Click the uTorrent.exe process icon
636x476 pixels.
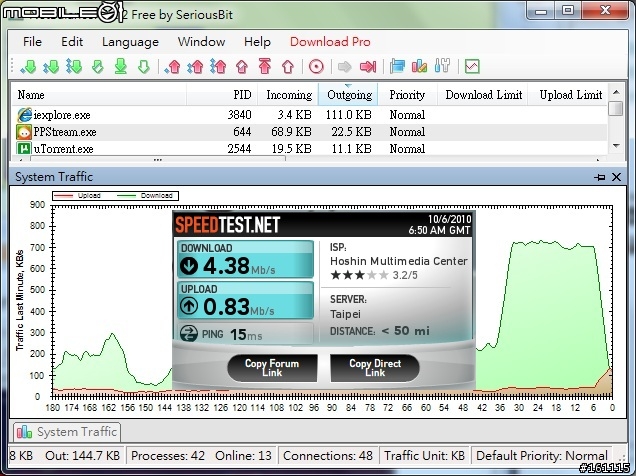point(24,148)
